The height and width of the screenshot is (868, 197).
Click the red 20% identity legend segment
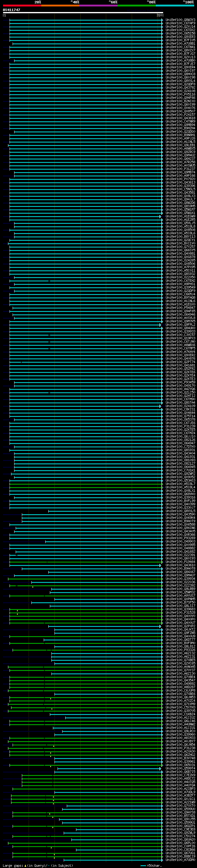click(x=22, y=6)
